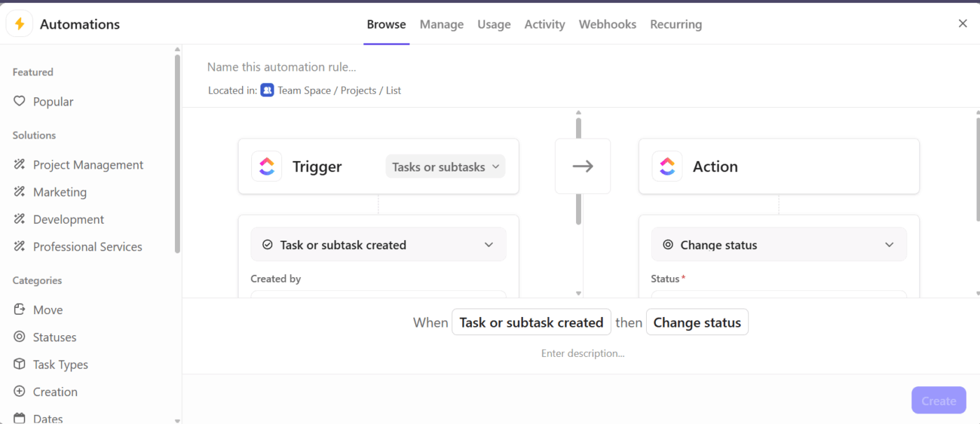Switch to the Manage tab
The image size is (980, 424).
click(x=441, y=24)
